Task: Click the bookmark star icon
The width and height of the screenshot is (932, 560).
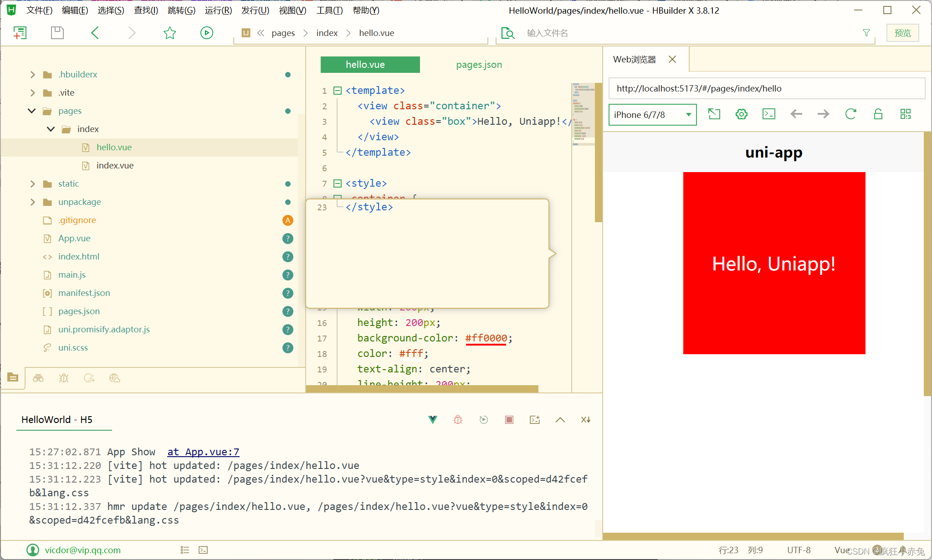Action: (x=170, y=33)
